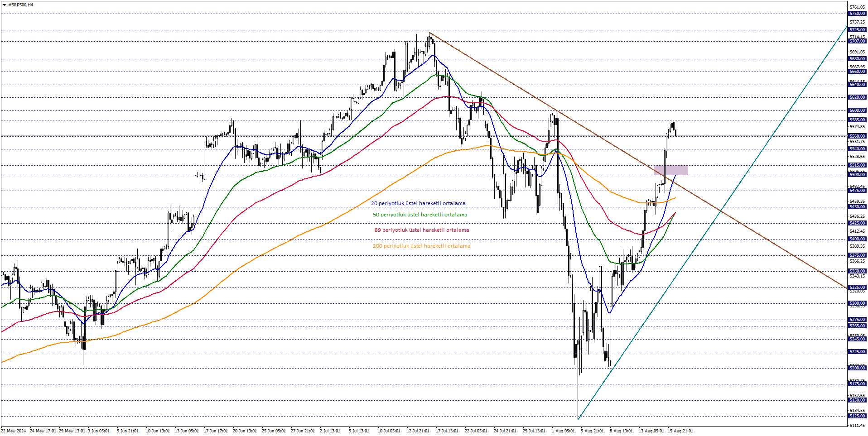Click the 5412.45 price scale value
868x436 pixels.
point(858,231)
